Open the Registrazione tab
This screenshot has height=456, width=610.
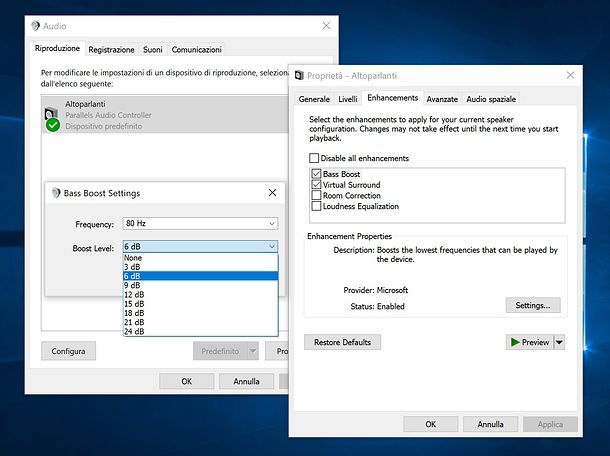[x=111, y=49]
